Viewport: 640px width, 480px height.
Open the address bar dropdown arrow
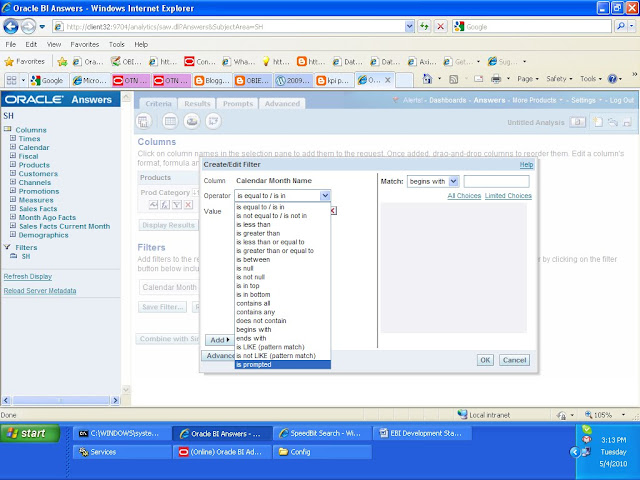pos(409,27)
